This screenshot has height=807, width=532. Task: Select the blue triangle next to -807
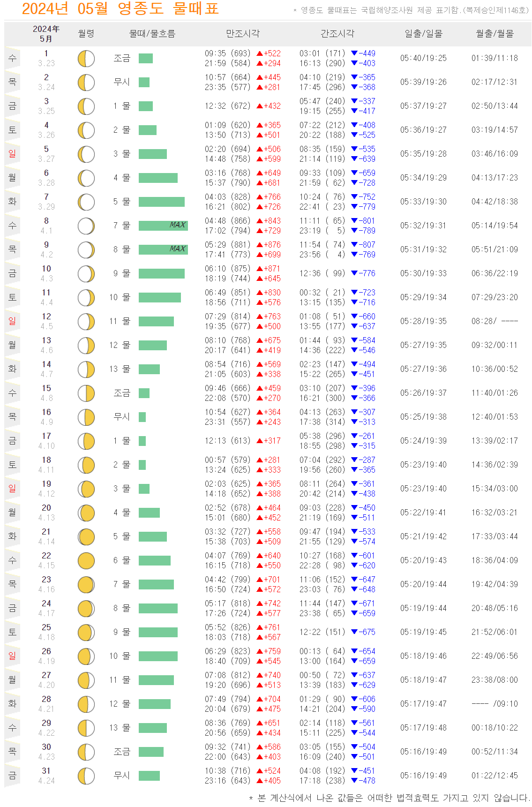(354, 245)
